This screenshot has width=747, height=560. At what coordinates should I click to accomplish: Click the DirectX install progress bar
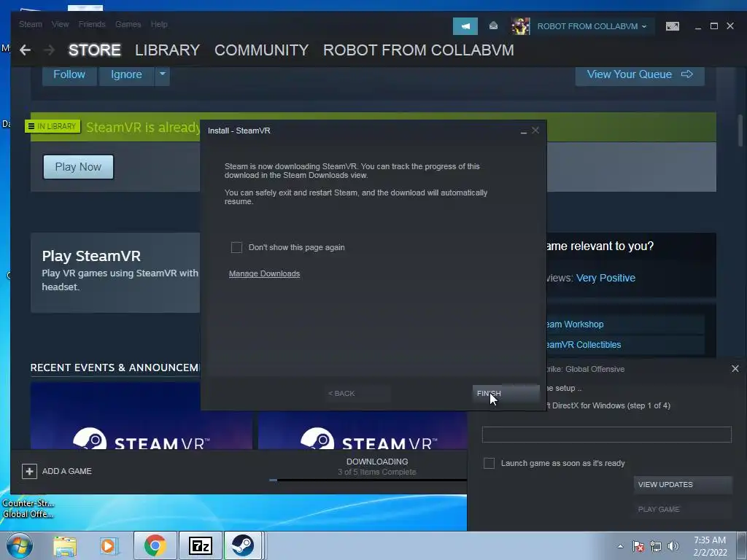click(606, 435)
